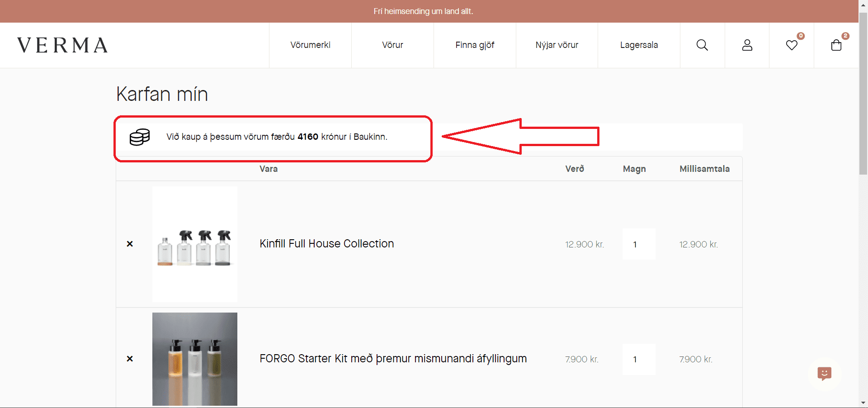The width and height of the screenshot is (868, 408).
Task: Open the user account icon
Action: [747, 45]
